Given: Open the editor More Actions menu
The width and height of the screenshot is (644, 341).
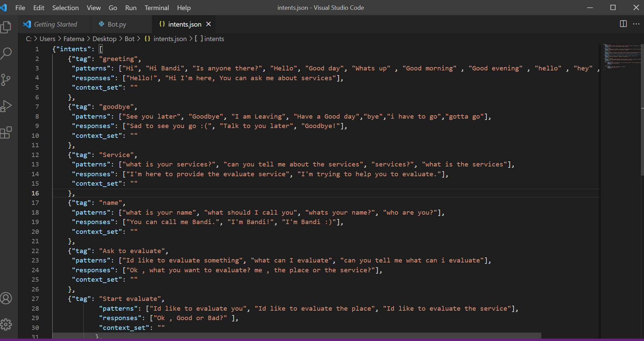Looking at the screenshot, I should click(636, 24).
